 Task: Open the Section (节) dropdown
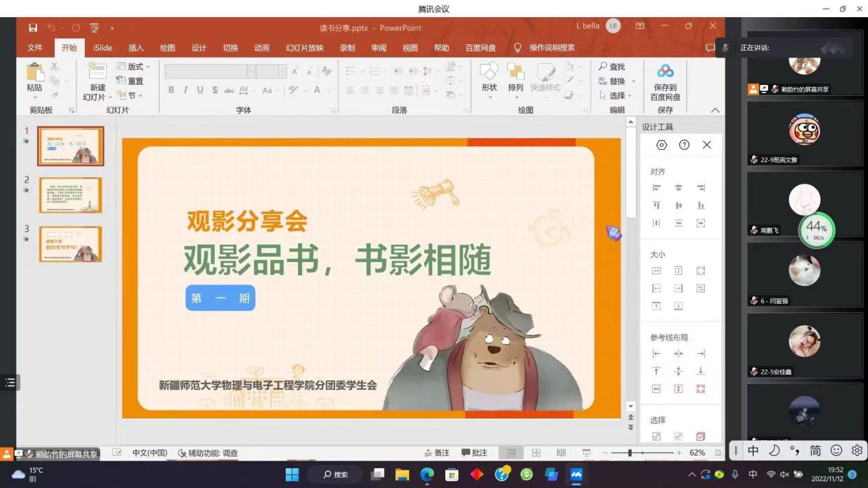pyautogui.click(x=130, y=96)
